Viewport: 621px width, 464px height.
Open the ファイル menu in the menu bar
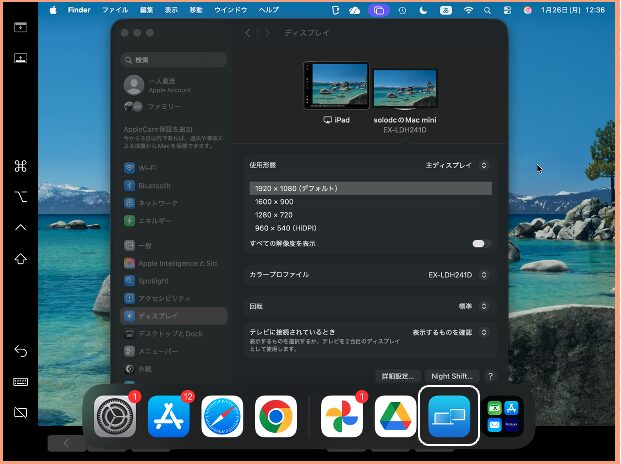click(114, 9)
